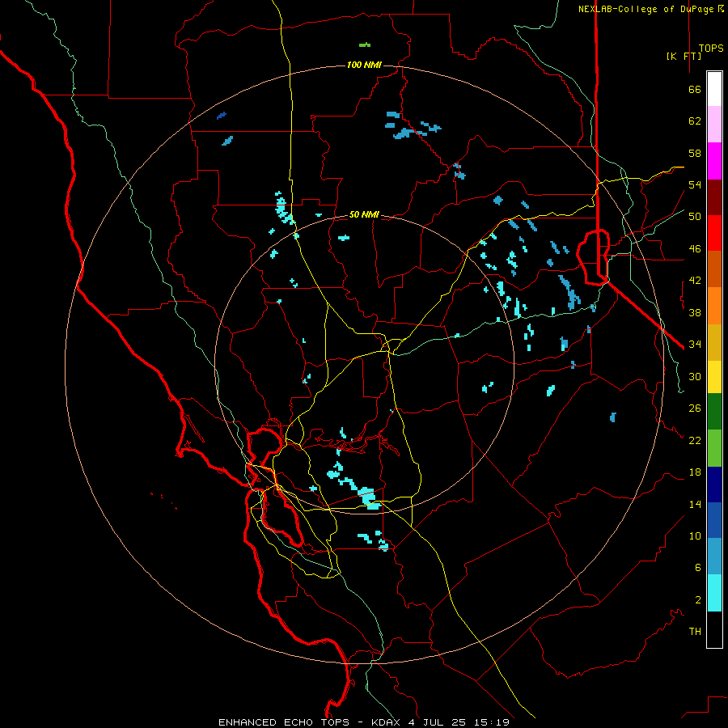Click the '10' legend value
The height and width of the screenshot is (728, 728).
click(695, 535)
